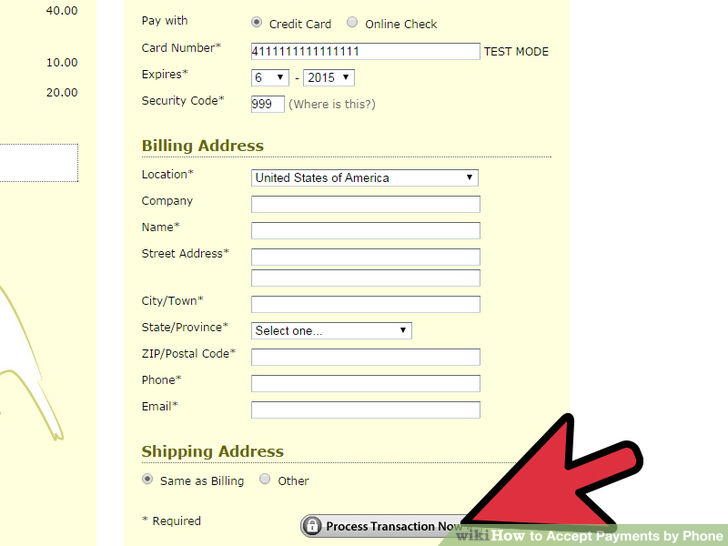728x546 pixels.
Task: Click the Billing Address heading
Action: (202, 145)
